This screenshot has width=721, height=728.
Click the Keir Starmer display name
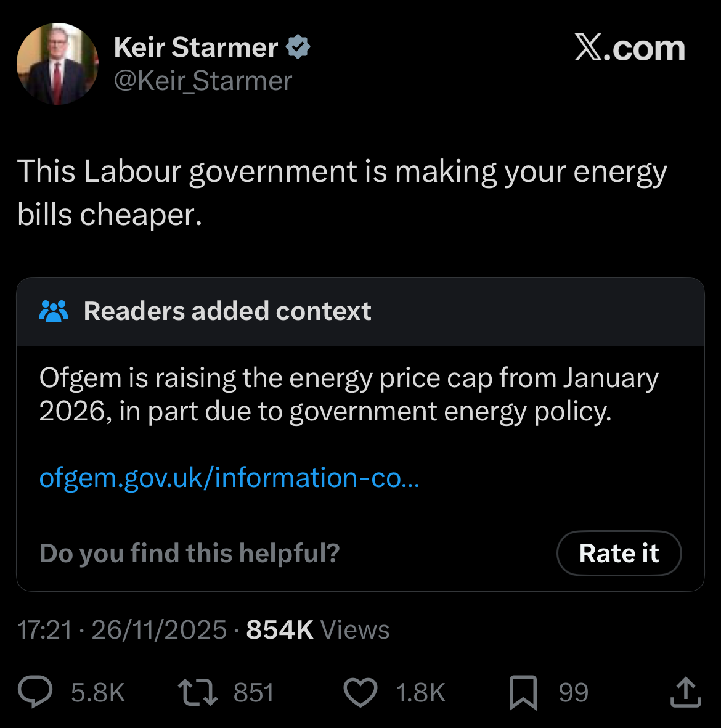tap(196, 47)
